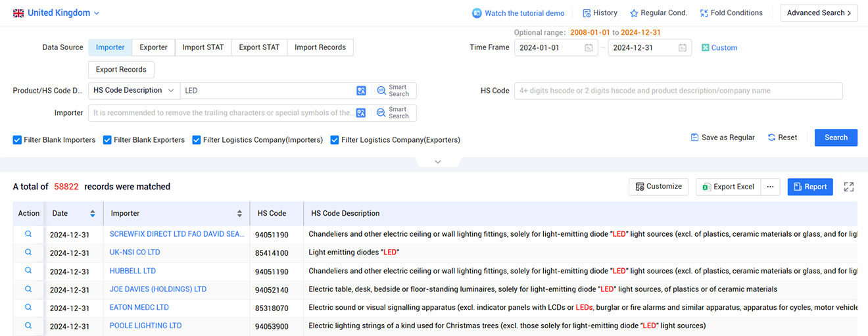
Task: Toggle Filter Blank Exporters checkbox
Action: 107,140
